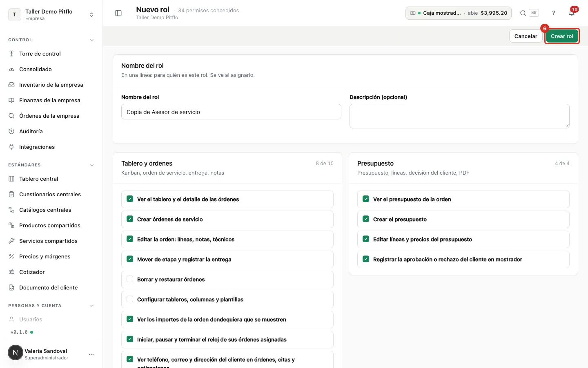Click the Crear rol button
This screenshot has width=588, height=368.
562,36
